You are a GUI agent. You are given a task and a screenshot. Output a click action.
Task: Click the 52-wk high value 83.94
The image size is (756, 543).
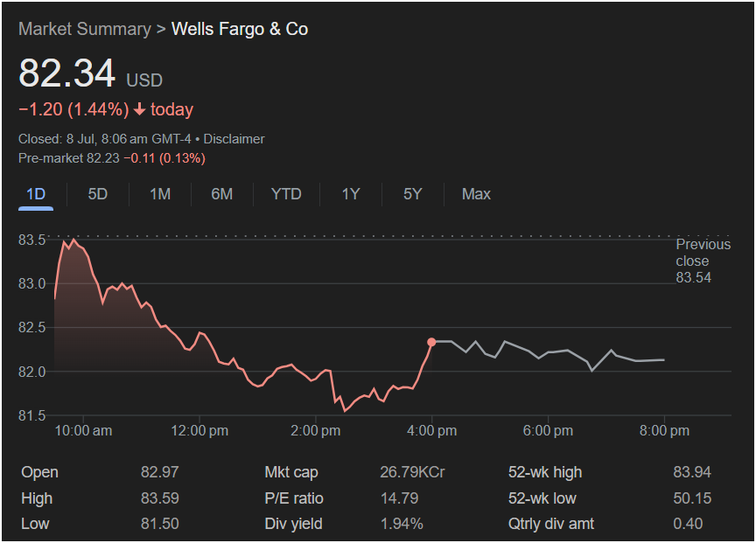point(692,472)
